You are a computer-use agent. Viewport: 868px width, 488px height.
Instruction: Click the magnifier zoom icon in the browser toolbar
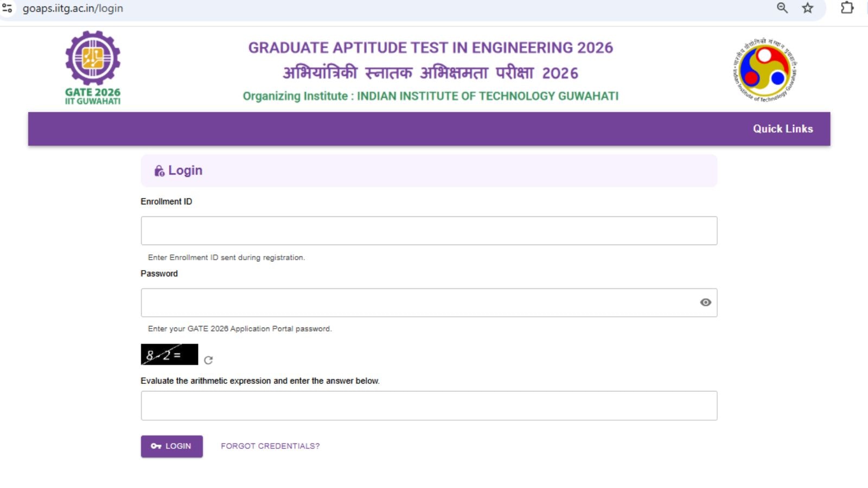[x=781, y=8]
